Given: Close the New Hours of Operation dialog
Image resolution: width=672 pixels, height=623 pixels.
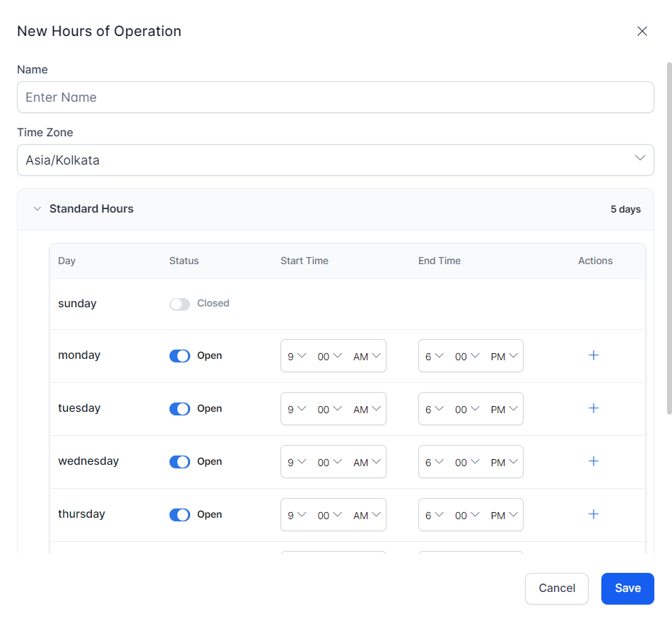Looking at the screenshot, I should [x=642, y=31].
